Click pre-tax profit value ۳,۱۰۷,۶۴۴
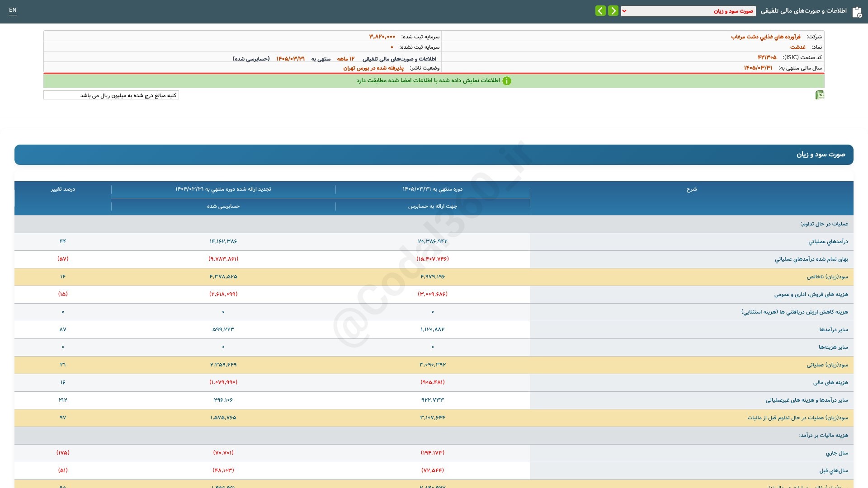 coord(433,418)
